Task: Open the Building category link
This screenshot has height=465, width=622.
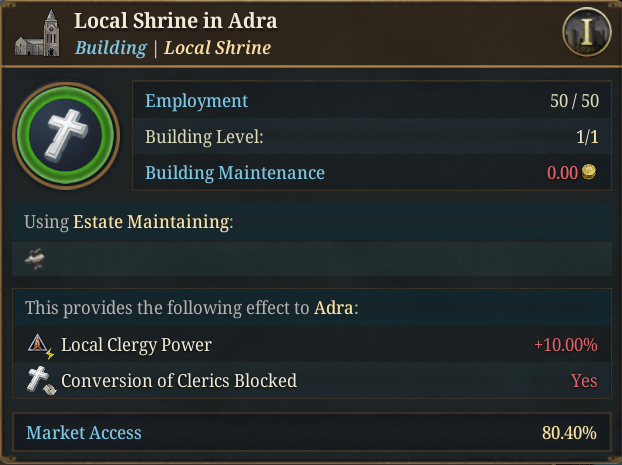Action: point(110,47)
